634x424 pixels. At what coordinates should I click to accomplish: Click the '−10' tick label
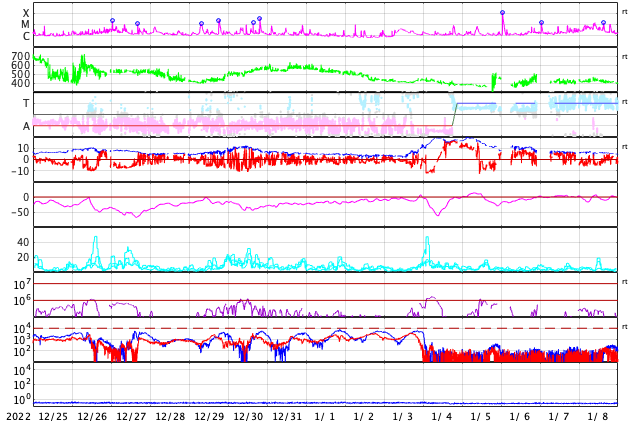pyautogui.click(x=21, y=171)
